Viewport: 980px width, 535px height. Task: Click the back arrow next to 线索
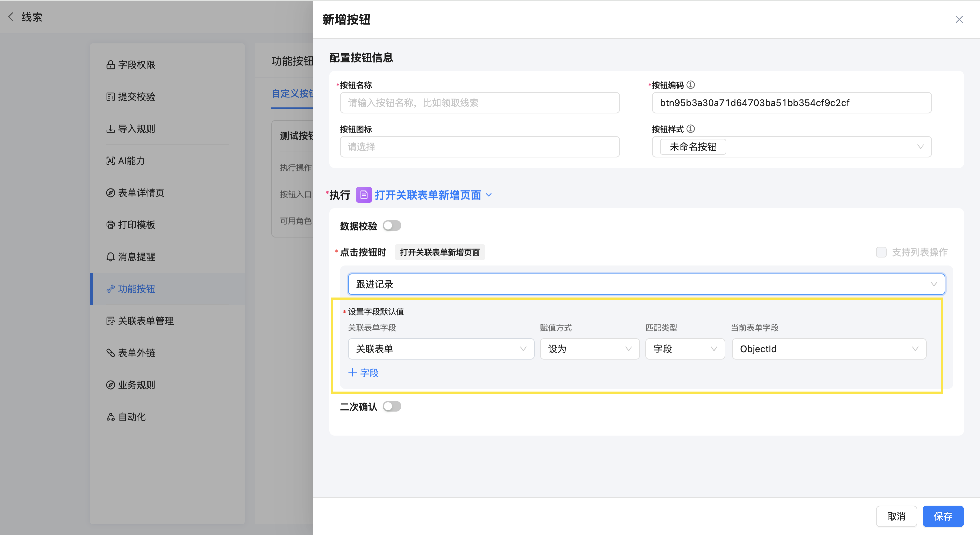click(11, 17)
